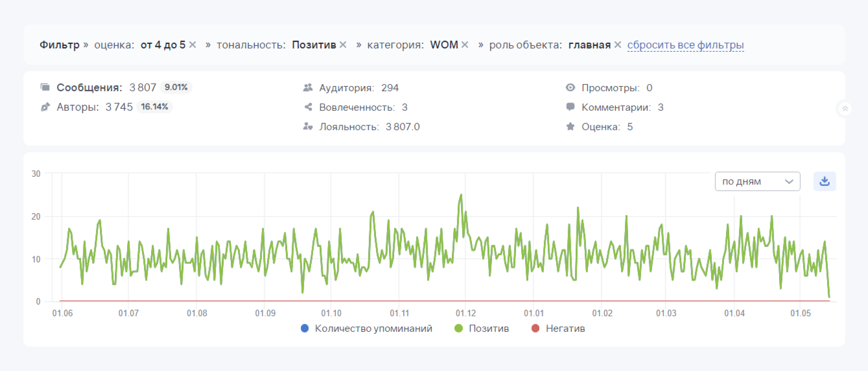
Task: Open the 'по дням' grouping dropdown
Action: pyautogui.click(x=758, y=182)
